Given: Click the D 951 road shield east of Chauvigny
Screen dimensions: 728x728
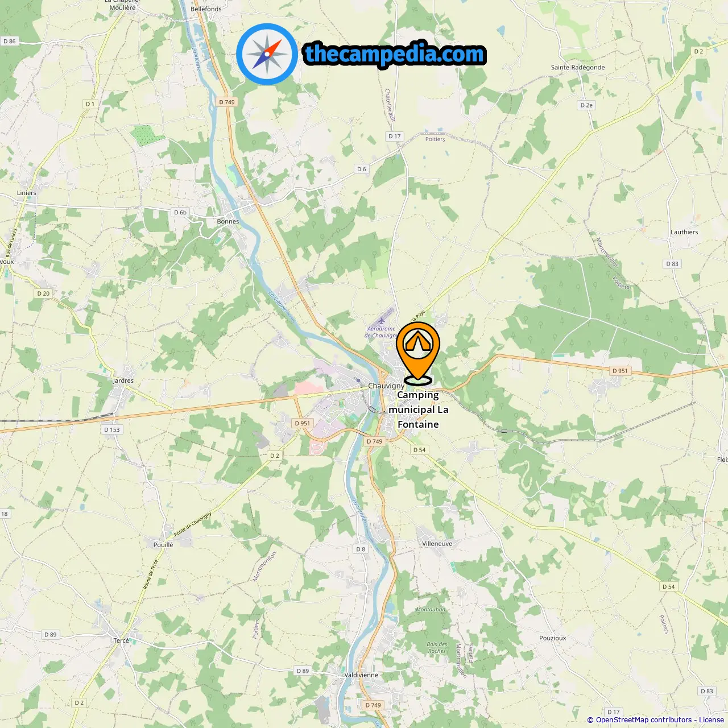Looking at the screenshot, I should pos(620,371).
